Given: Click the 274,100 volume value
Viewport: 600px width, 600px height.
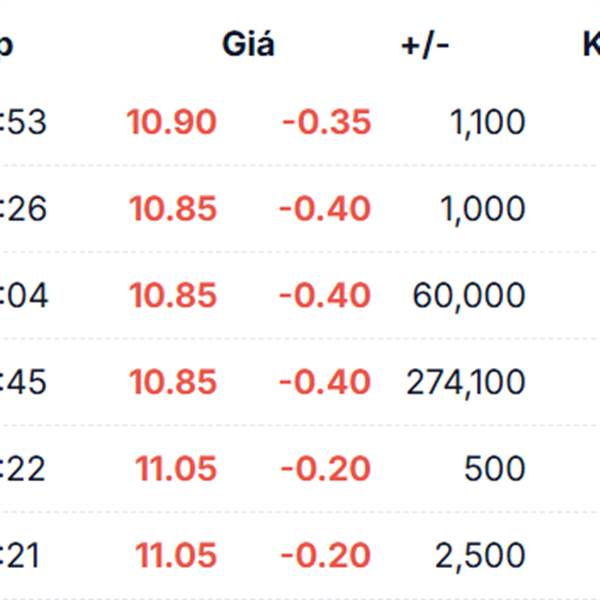Looking at the screenshot, I should pyautogui.click(x=466, y=383).
